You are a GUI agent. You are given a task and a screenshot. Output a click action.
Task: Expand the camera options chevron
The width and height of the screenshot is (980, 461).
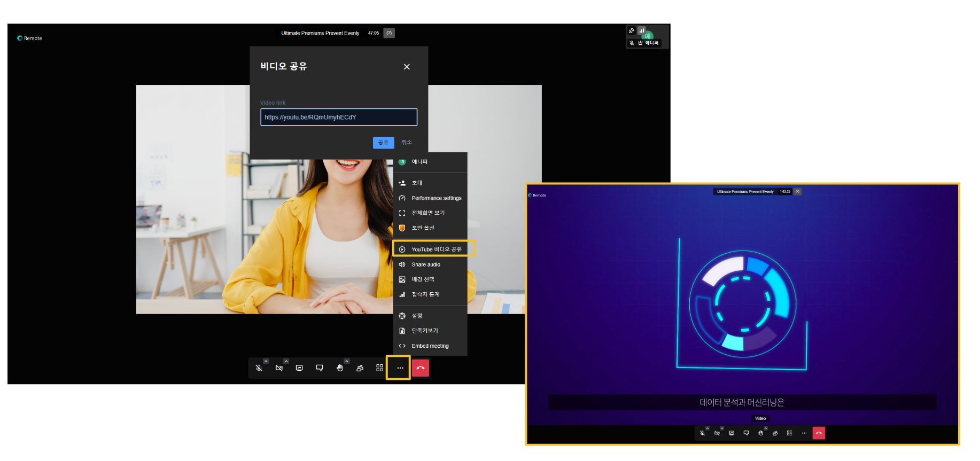[286, 362]
